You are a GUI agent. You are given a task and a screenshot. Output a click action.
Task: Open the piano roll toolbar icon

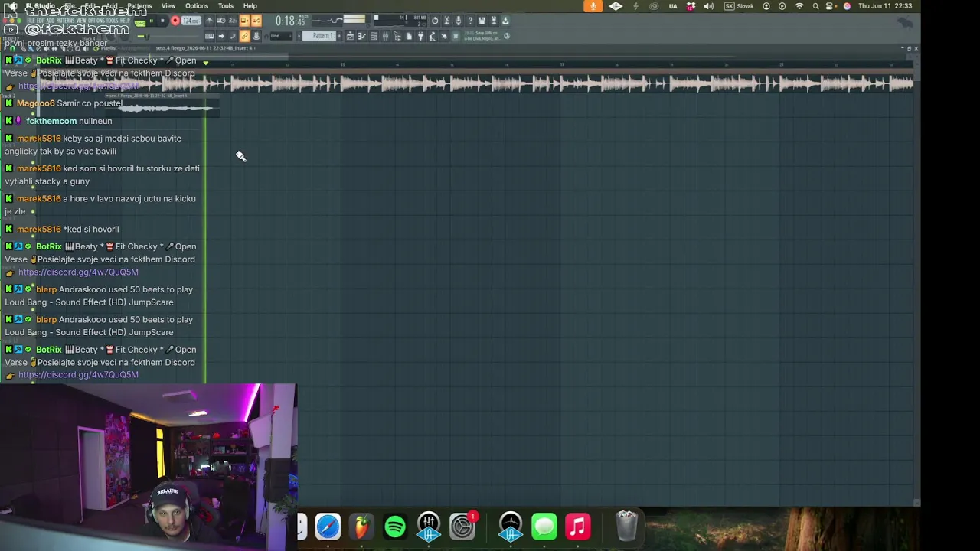(361, 36)
